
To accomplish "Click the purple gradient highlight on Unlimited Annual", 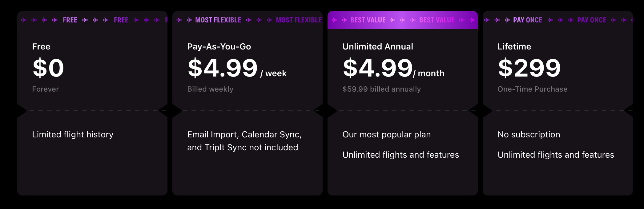I will 402,20.
